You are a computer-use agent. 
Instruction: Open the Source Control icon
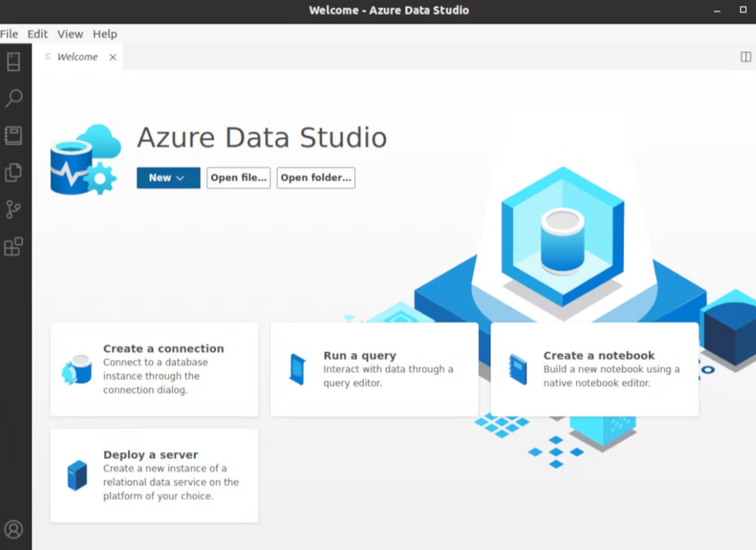pos(14,209)
